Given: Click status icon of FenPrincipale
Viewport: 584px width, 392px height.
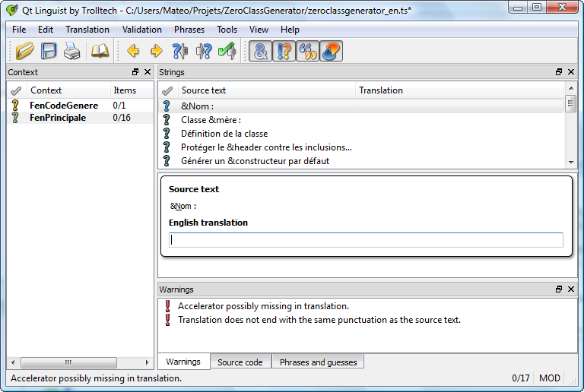Looking at the screenshot, I should click(15, 118).
